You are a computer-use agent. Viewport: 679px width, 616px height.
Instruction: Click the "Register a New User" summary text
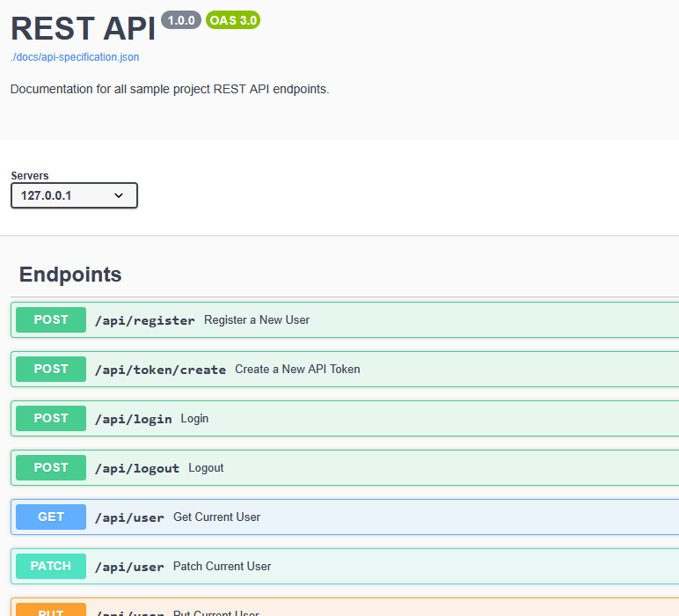click(x=257, y=320)
